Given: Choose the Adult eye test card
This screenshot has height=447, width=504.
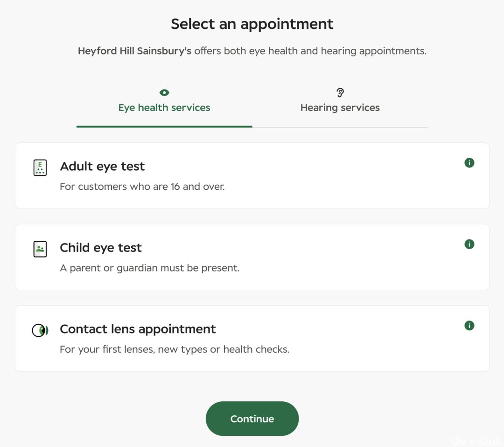Looking at the screenshot, I should point(252,176).
